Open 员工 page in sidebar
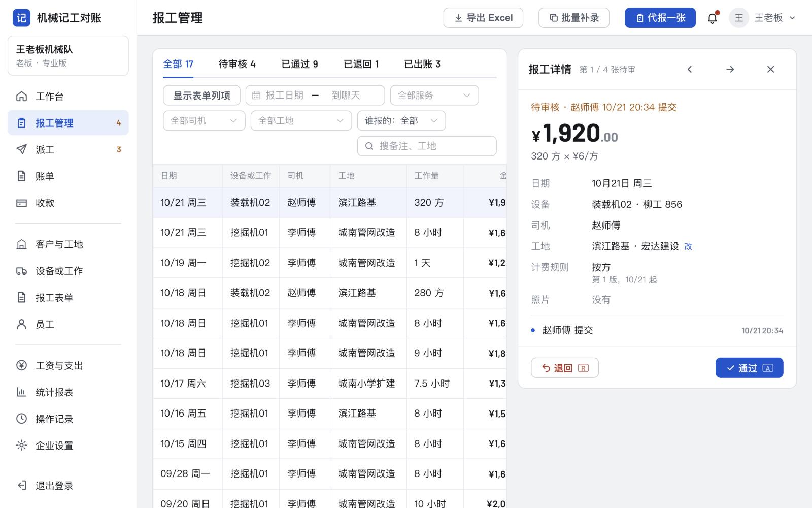Viewport: 812px width, 508px height. click(68, 324)
